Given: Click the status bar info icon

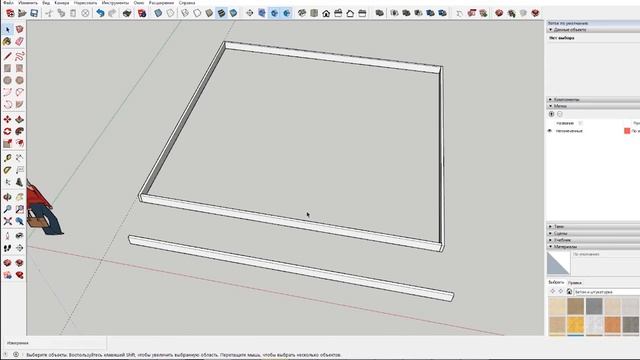Looking at the screenshot, I should pyautogui.click(x=16, y=354).
